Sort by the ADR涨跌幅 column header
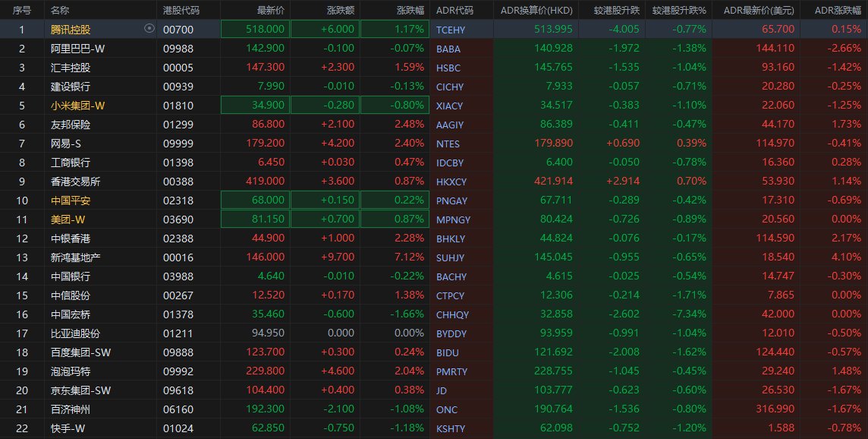The height and width of the screenshot is (439, 868). (x=838, y=10)
